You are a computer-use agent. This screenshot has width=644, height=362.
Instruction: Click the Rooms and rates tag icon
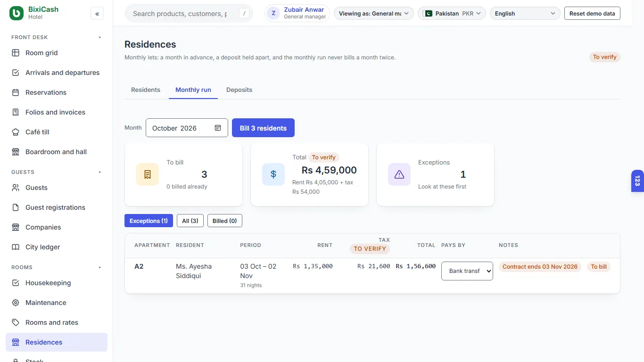click(x=16, y=322)
